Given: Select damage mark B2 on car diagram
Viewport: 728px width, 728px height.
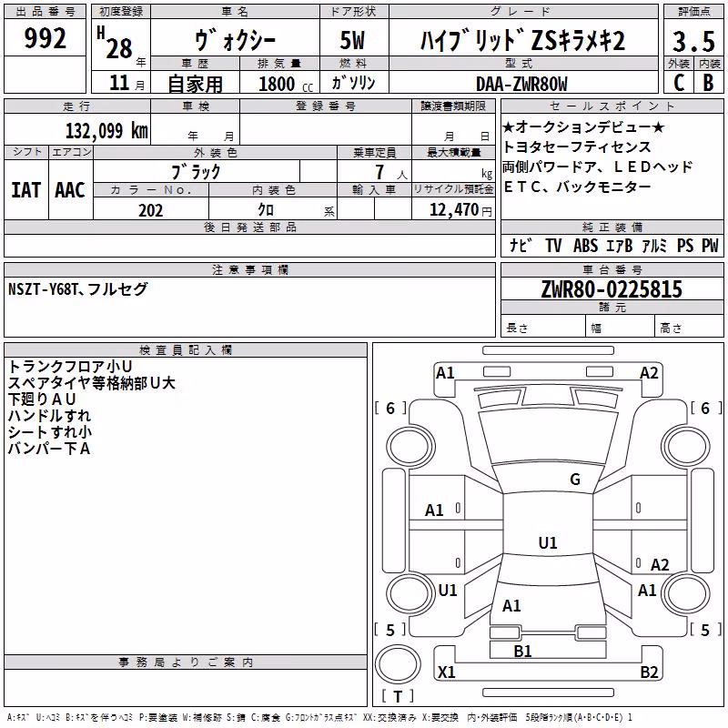Looking at the screenshot, I should click(x=649, y=672).
